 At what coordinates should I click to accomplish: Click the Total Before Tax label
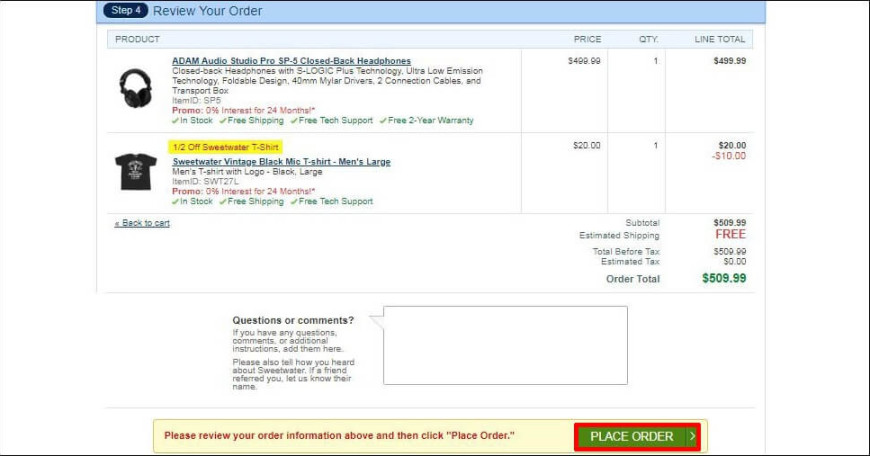pos(626,251)
